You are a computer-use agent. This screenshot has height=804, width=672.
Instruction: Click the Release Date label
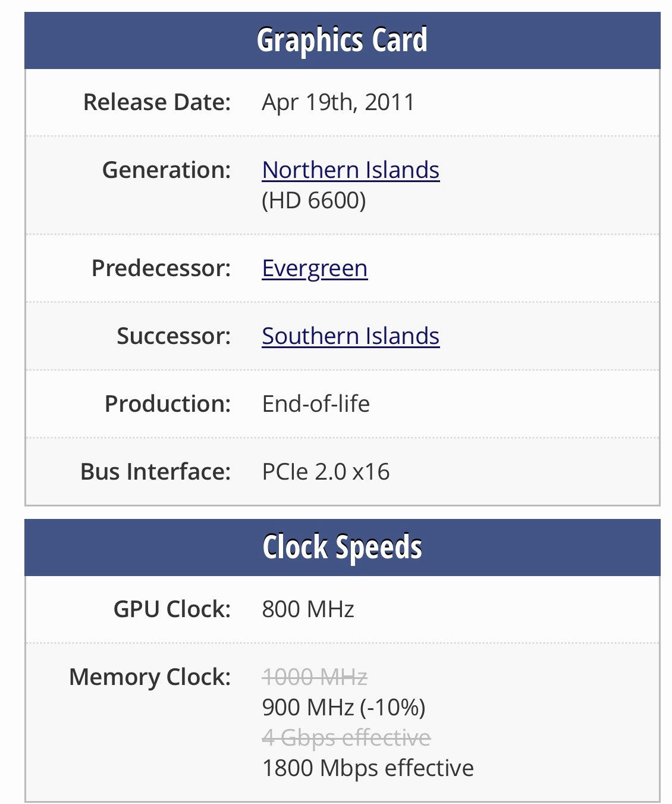tap(158, 101)
